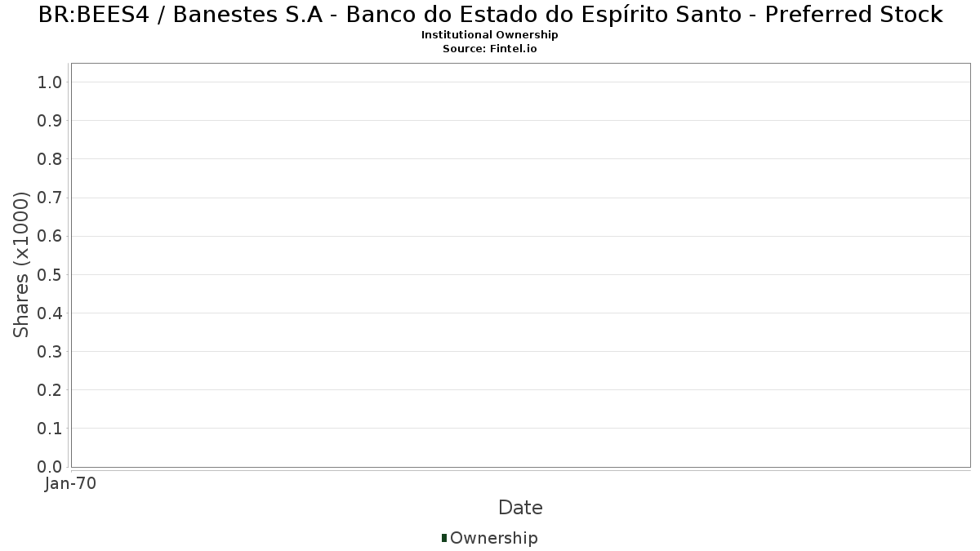
Task: Click the 0.2 y-axis tick label
Action: click(50, 389)
